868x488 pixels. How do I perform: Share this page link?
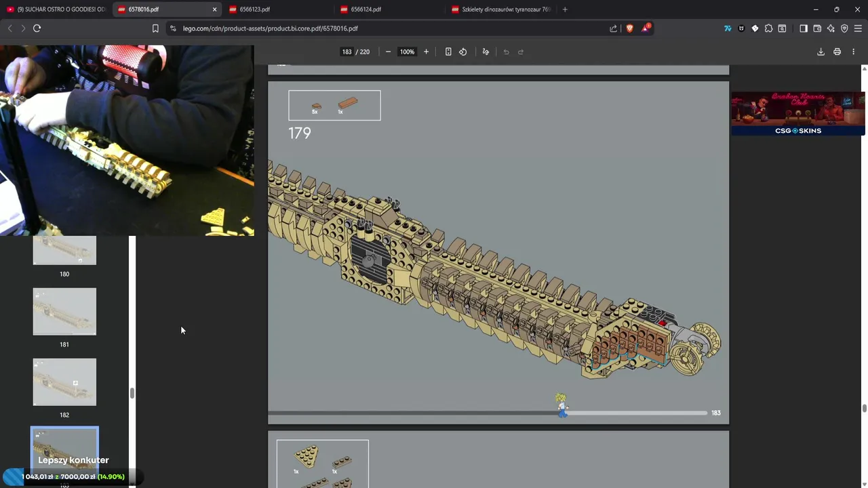click(614, 28)
